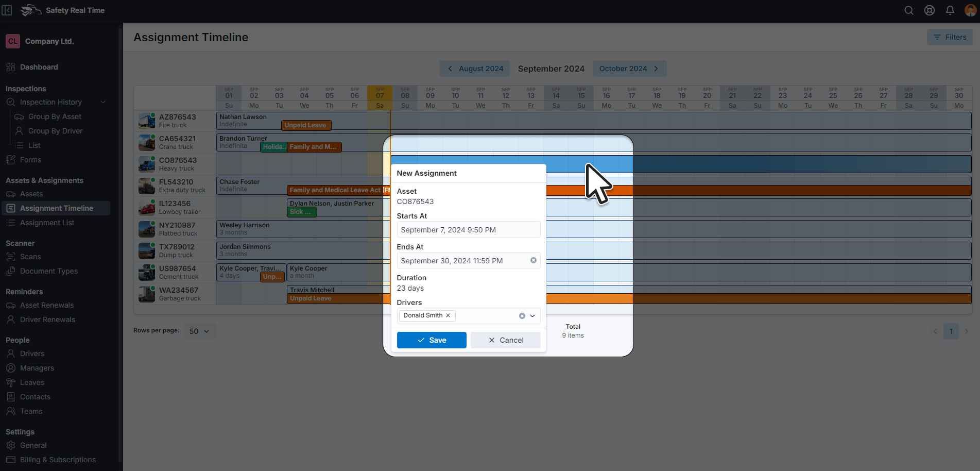Open the help lifebuoy icon
Screen dimensions: 980x471
pos(930,10)
